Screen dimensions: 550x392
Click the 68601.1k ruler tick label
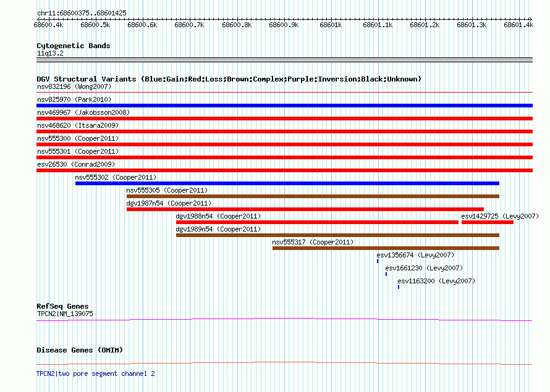pyautogui.click(x=378, y=25)
